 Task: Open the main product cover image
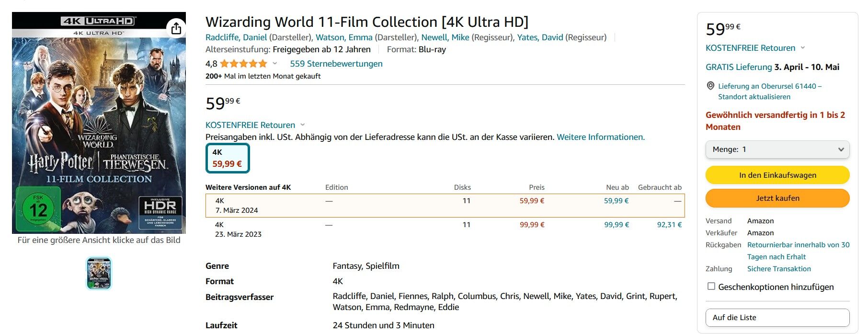(99, 123)
